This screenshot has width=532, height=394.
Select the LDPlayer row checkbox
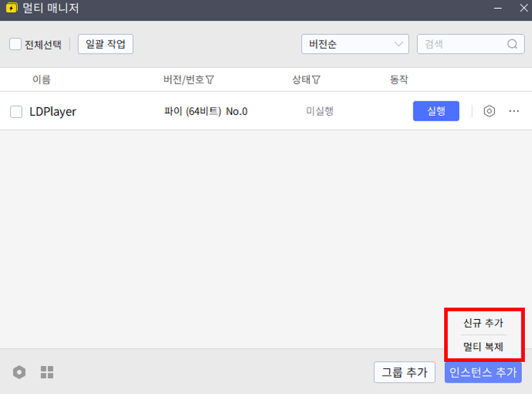point(16,111)
